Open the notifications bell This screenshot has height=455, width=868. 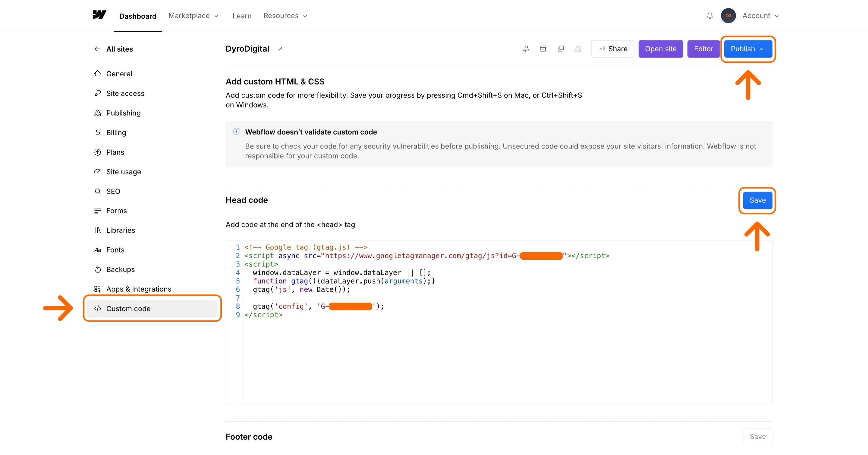pos(710,16)
